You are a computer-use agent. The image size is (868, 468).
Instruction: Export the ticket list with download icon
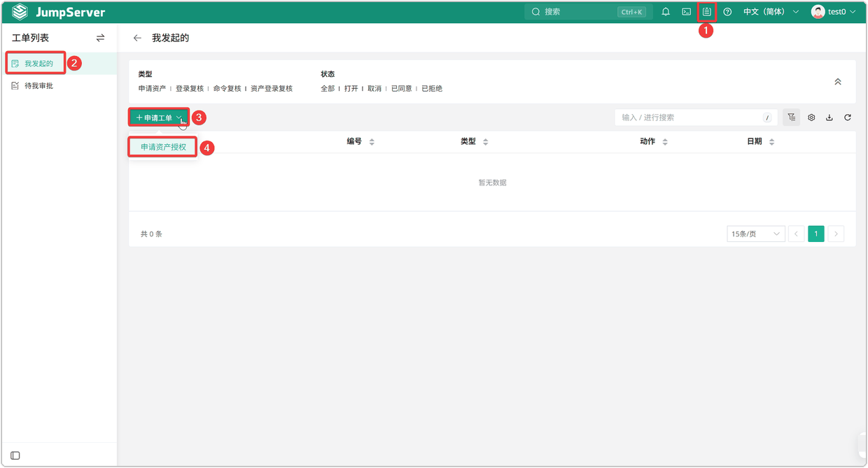[x=829, y=118]
